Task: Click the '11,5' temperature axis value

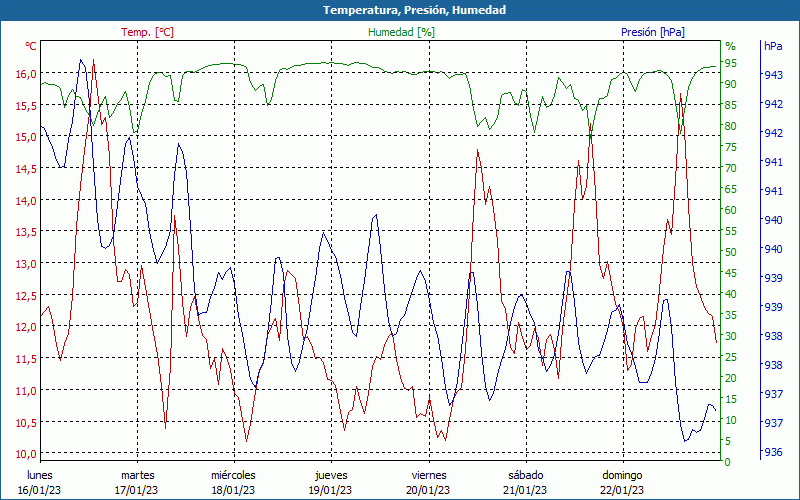Action: 26,359
